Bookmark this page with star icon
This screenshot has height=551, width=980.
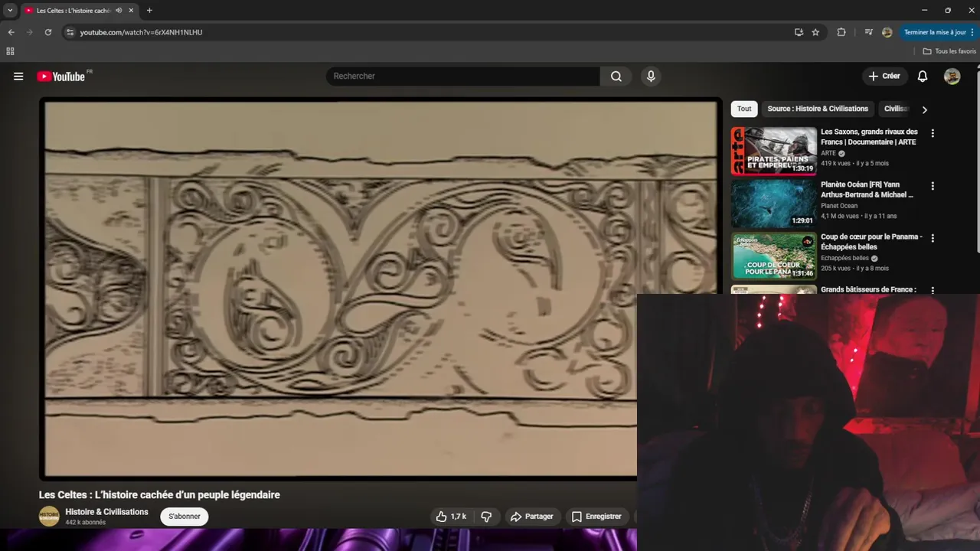tap(815, 32)
